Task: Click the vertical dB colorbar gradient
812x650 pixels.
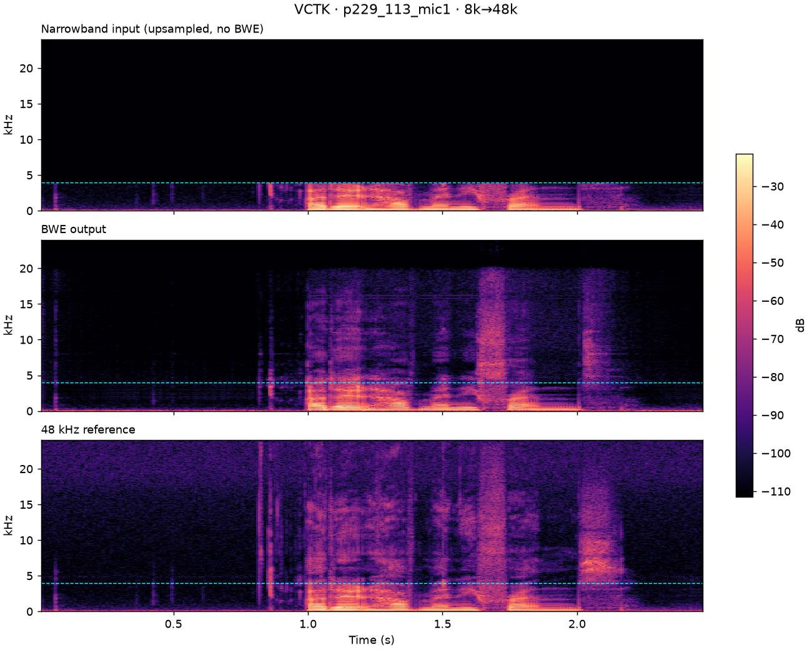Action: 744,325
